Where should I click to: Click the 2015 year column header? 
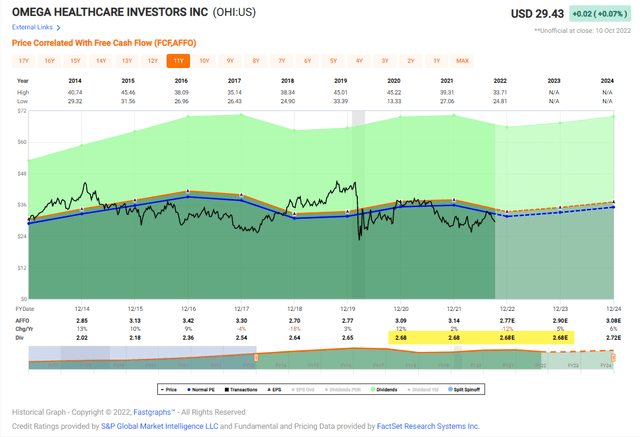(x=128, y=81)
